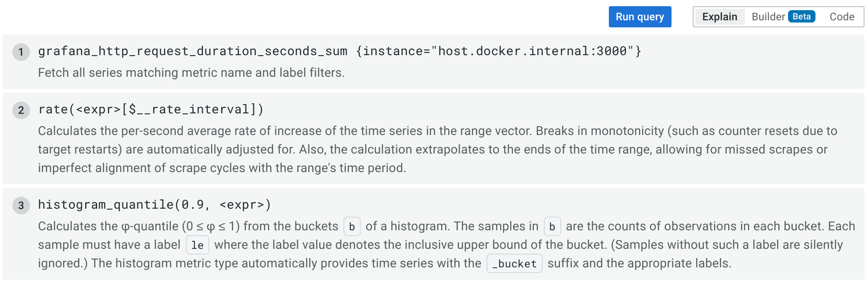Click the rate(<expr>[$__rate_interval]) expression
The height and width of the screenshot is (285, 868).
coord(151,109)
